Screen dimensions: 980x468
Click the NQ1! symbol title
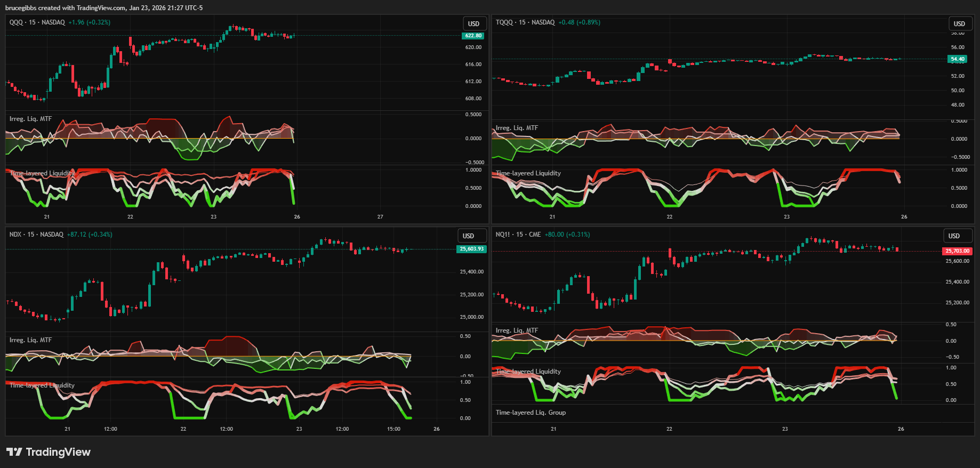(x=503, y=235)
